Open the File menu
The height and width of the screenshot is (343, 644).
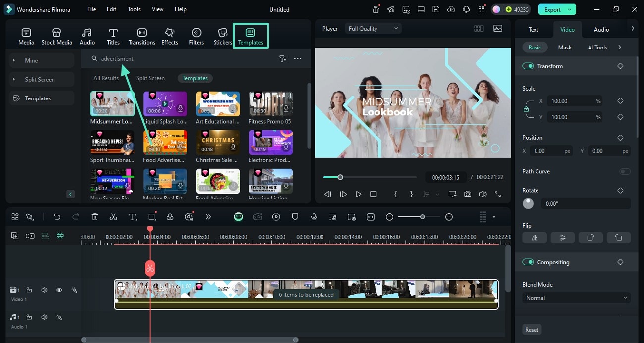point(91,9)
